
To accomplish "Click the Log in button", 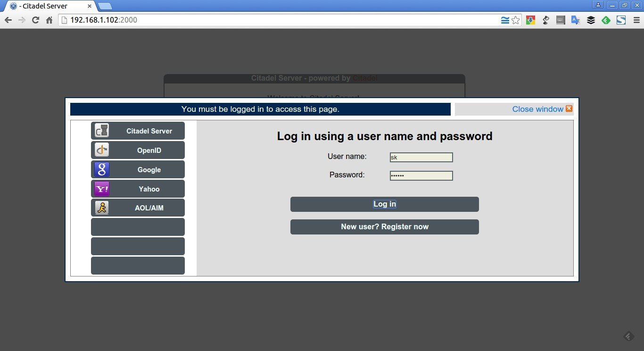I will pyautogui.click(x=385, y=204).
